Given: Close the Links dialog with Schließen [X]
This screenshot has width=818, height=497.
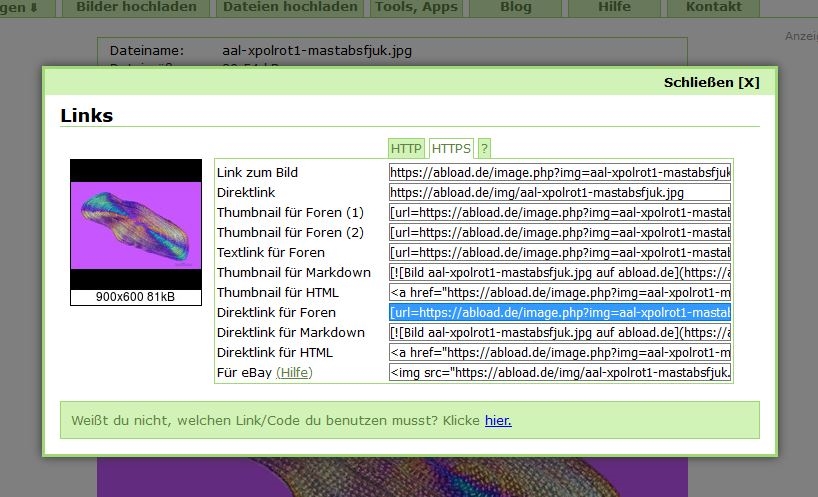Looking at the screenshot, I should 711,82.
